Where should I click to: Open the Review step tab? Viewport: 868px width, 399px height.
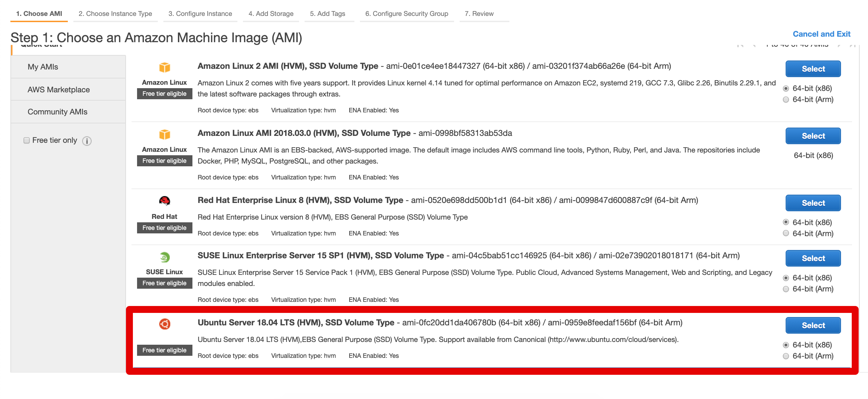click(480, 13)
